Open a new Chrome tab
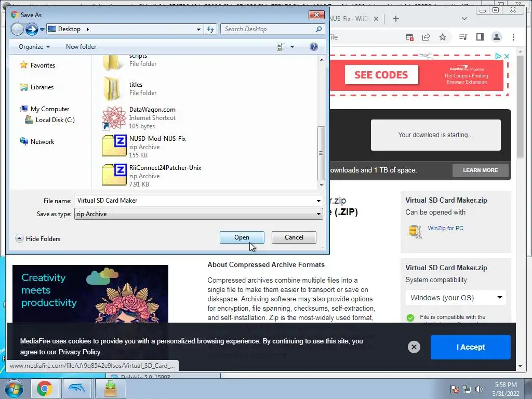The height and width of the screenshot is (399, 532). pyautogui.click(x=395, y=19)
